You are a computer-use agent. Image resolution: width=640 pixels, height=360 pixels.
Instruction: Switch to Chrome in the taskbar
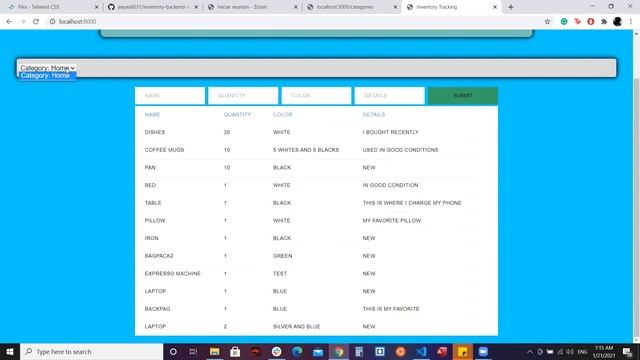(x=339, y=351)
